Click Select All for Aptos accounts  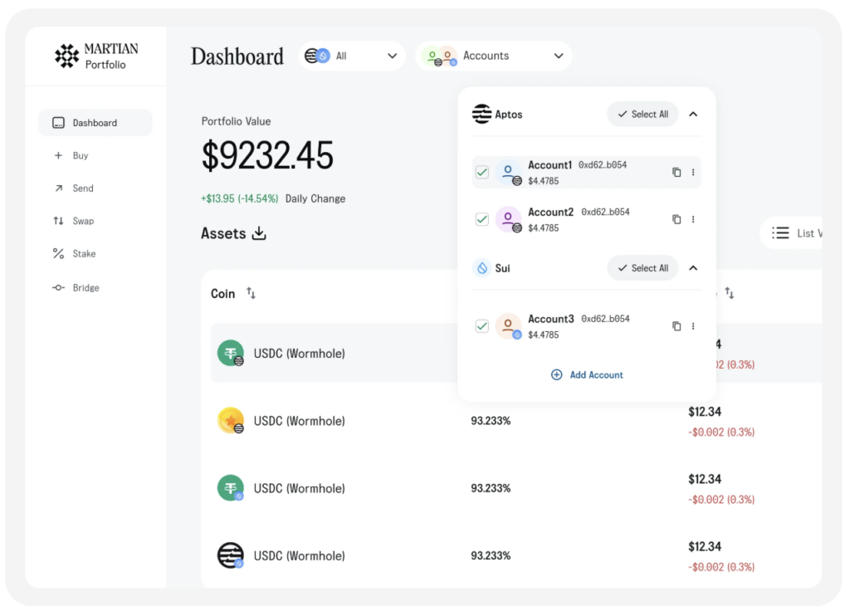point(642,115)
